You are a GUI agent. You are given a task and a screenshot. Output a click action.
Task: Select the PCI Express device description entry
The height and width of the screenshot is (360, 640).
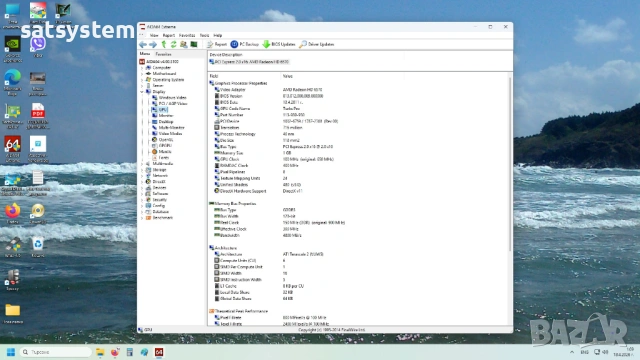[249, 62]
